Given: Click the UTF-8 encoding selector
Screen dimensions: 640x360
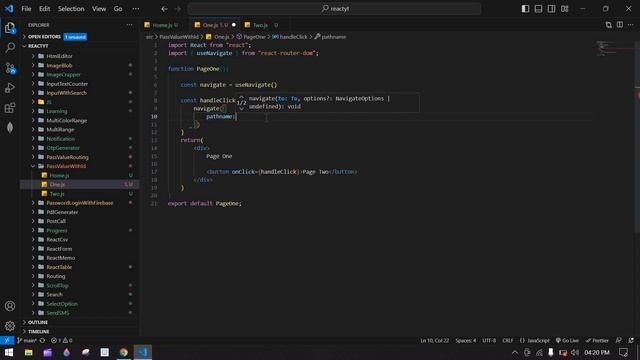Looking at the screenshot, I should [x=489, y=340].
